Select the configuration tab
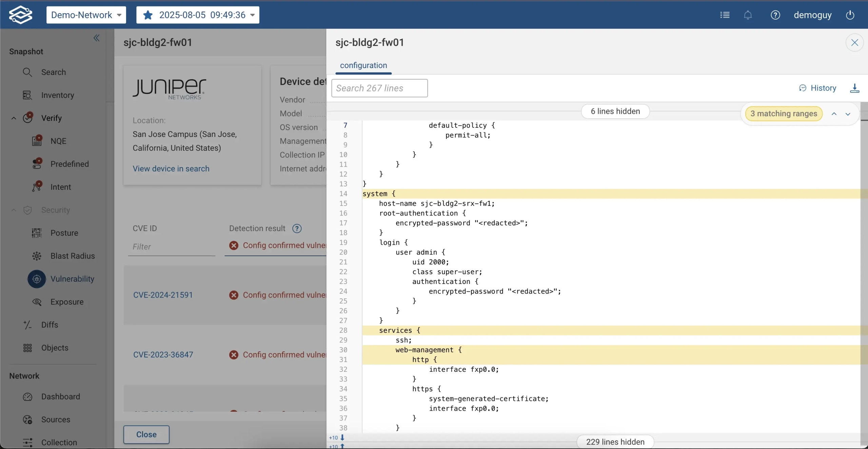 pos(363,65)
